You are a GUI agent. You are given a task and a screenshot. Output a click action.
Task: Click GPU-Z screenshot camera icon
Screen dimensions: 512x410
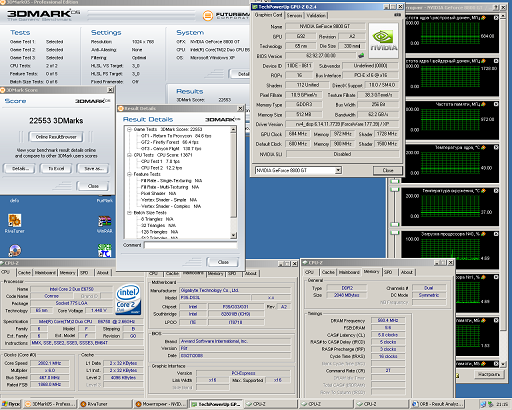tap(397, 15)
